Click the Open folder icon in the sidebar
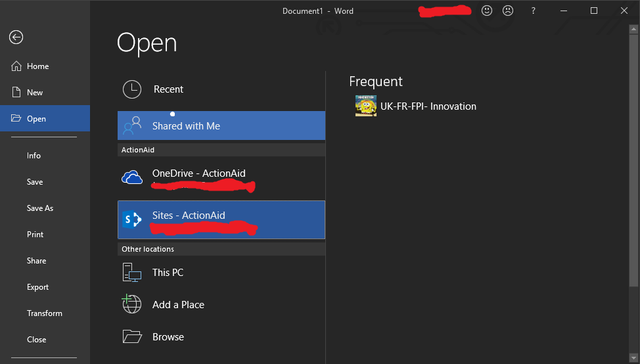The height and width of the screenshot is (364, 640). pyautogui.click(x=16, y=118)
